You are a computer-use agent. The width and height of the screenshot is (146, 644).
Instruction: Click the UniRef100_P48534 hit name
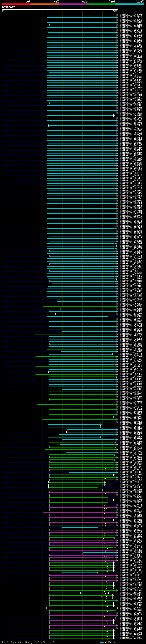[131, 63]
